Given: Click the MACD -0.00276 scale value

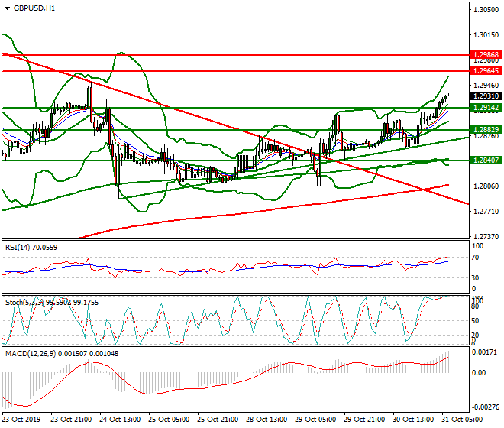Looking at the screenshot, I should (x=486, y=407).
